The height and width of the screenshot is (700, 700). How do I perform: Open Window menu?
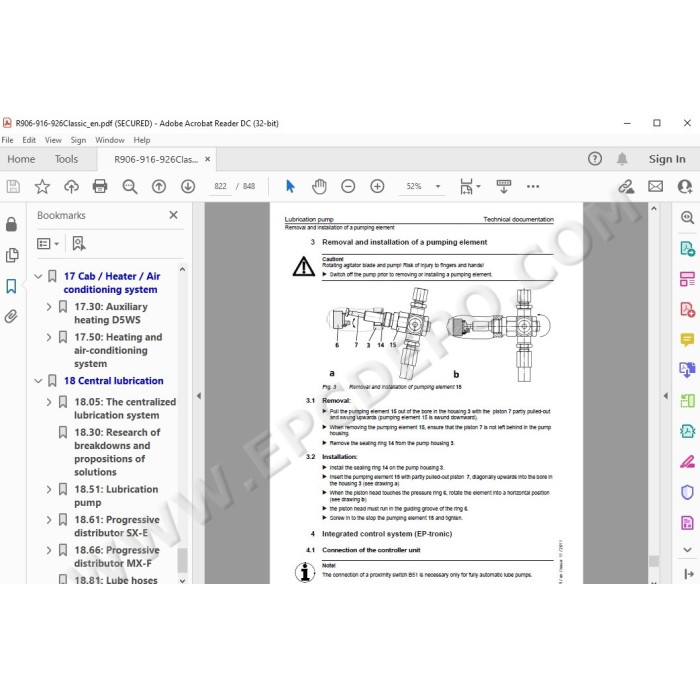[x=110, y=140]
